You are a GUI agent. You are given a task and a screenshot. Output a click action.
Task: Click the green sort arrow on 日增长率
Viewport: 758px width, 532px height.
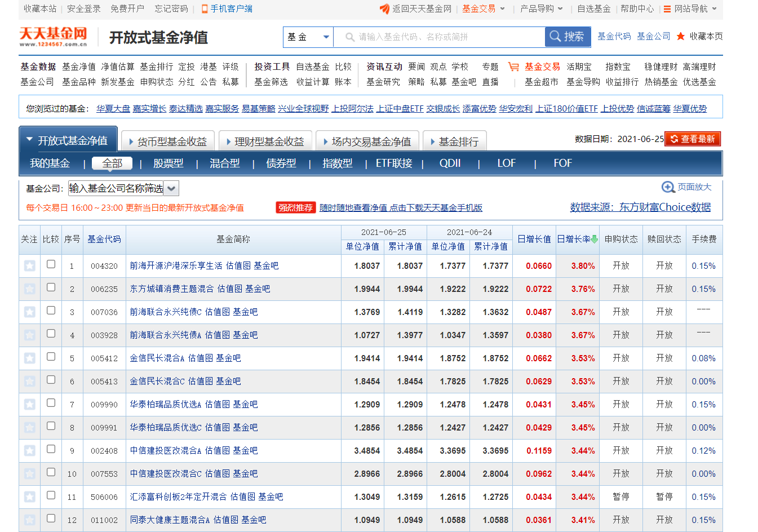click(x=594, y=239)
